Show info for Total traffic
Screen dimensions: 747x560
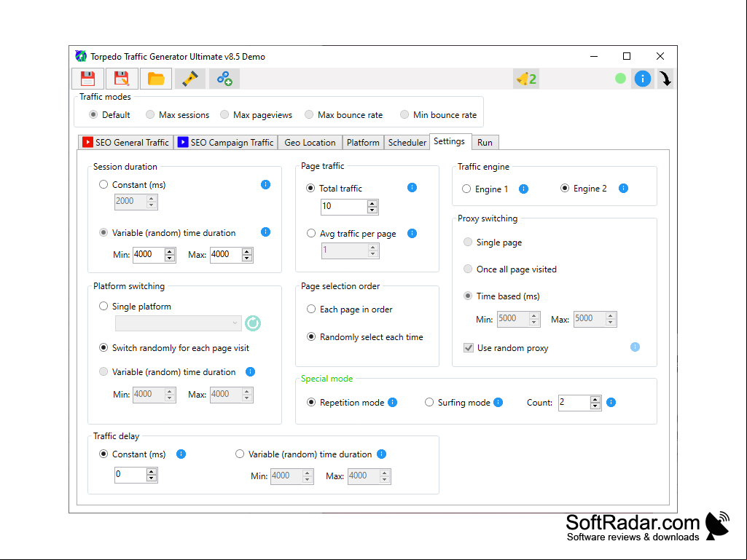tap(412, 188)
